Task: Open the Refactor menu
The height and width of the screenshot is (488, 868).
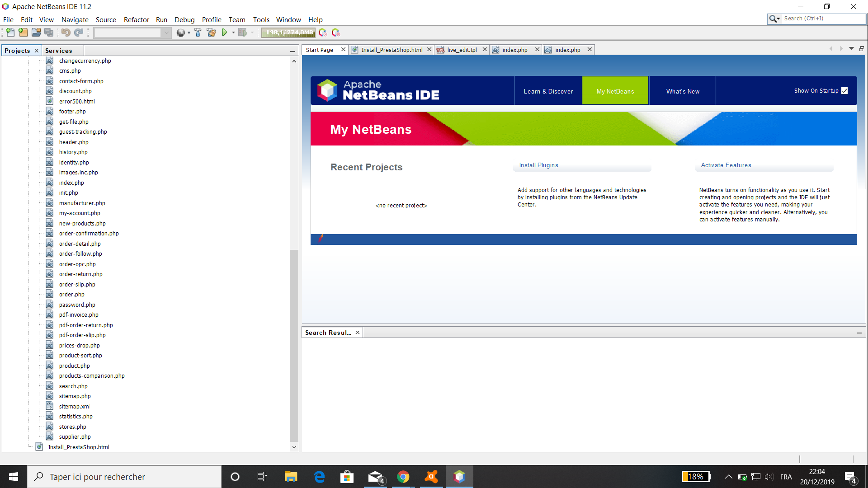Action: pyautogui.click(x=136, y=20)
